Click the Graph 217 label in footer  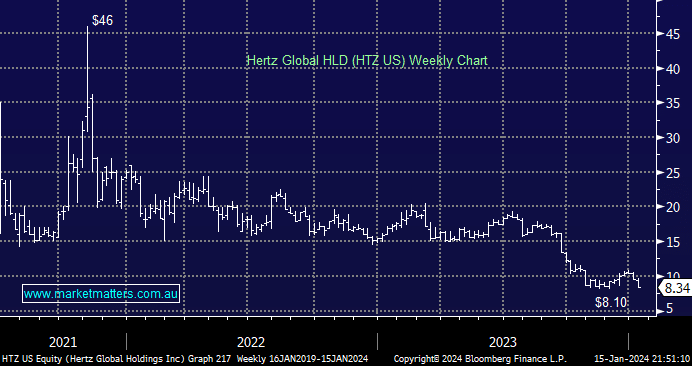click(x=209, y=358)
